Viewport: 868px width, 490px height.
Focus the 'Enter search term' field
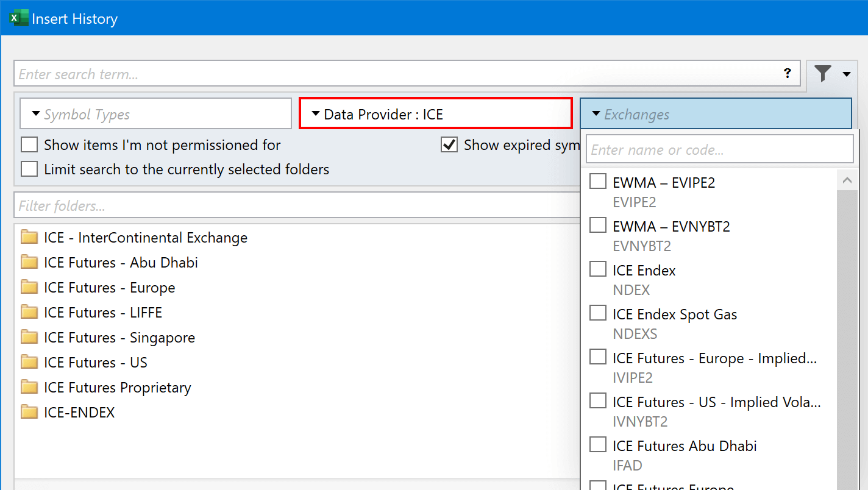pos(407,74)
